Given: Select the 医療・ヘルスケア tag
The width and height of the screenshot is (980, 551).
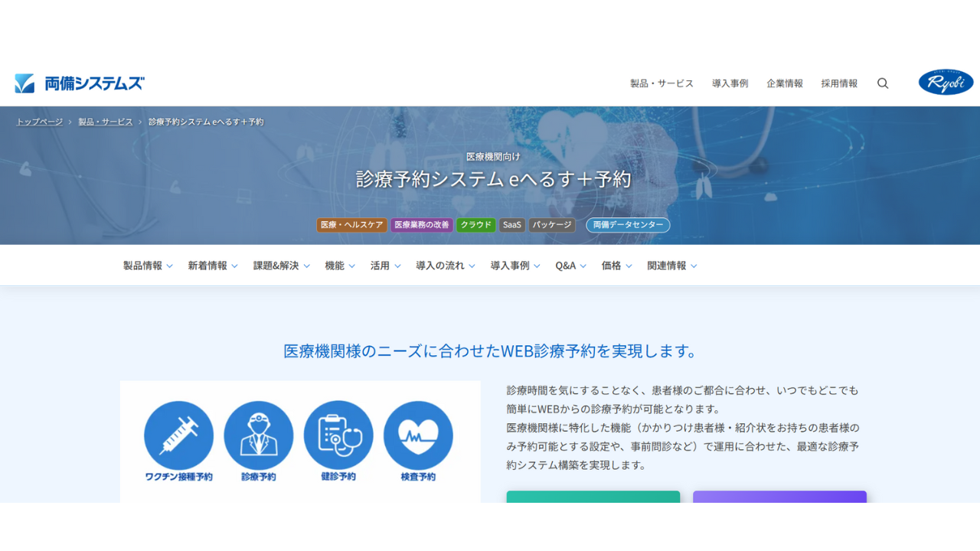Looking at the screenshot, I should [x=352, y=225].
